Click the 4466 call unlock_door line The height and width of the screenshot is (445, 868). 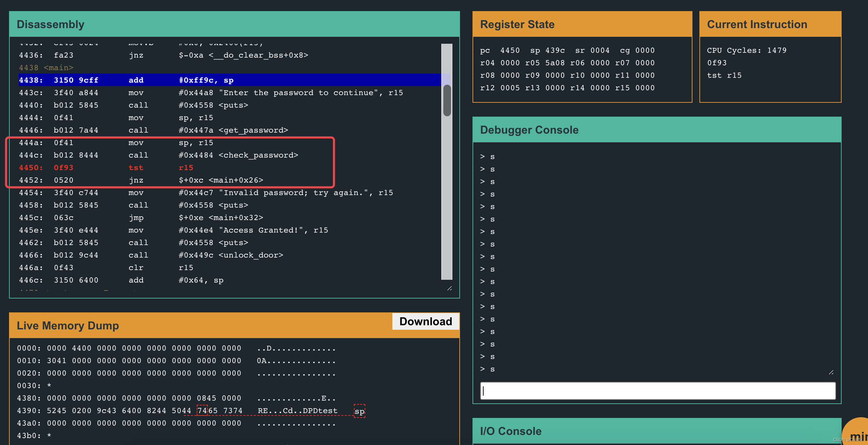pyautogui.click(x=151, y=255)
